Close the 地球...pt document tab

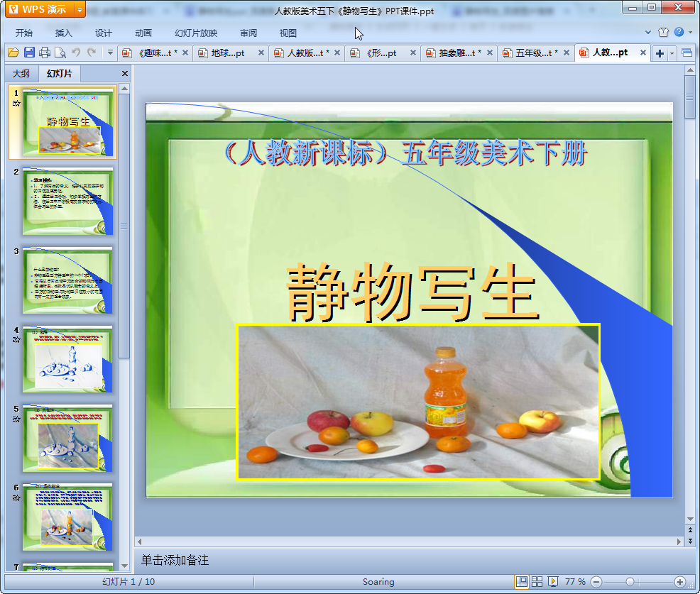pos(261,53)
